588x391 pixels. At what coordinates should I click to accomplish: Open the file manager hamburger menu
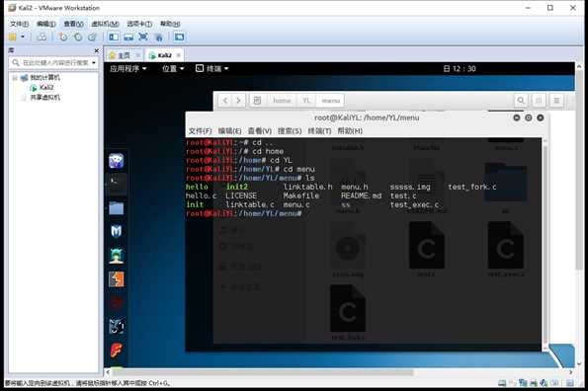(x=557, y=101)
